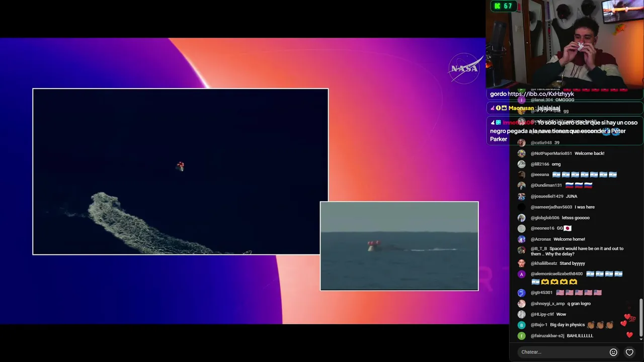Image resolution: width=644 pixels, height=362 pixels.
Task: Open @khaliilbeatz's avatar
Action: (521, 263)
